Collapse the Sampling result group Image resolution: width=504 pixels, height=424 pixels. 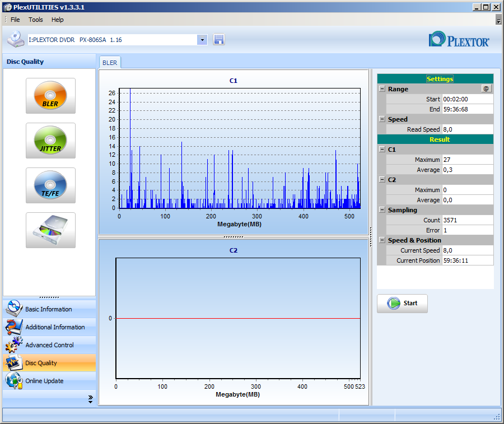click(x=382, y=209)
